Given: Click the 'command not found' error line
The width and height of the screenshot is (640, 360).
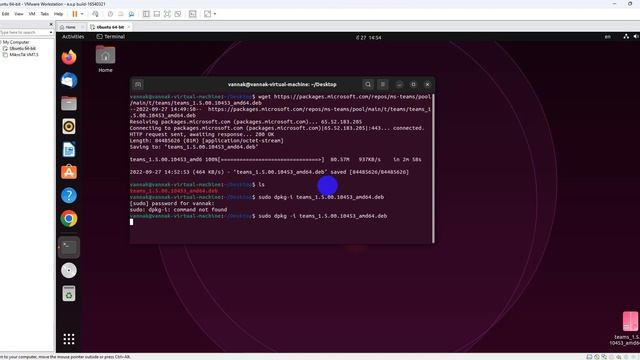Looking at the screenshot, I should click(178, 210).
